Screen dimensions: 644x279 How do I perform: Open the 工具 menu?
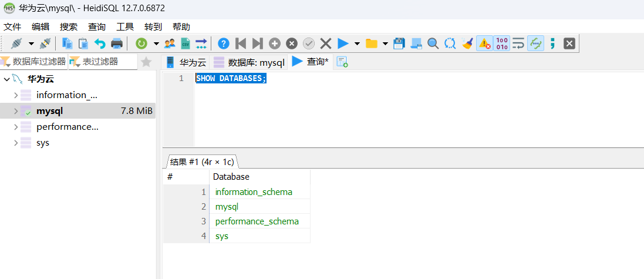(x=125, y=26)
